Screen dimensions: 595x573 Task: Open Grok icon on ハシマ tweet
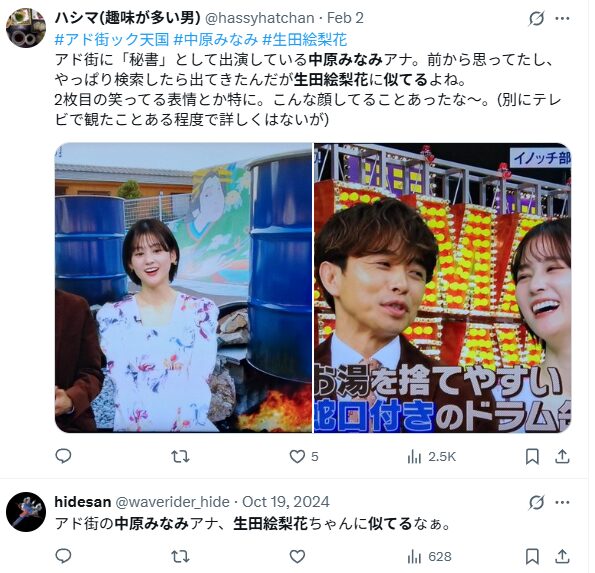pos(537,19)
